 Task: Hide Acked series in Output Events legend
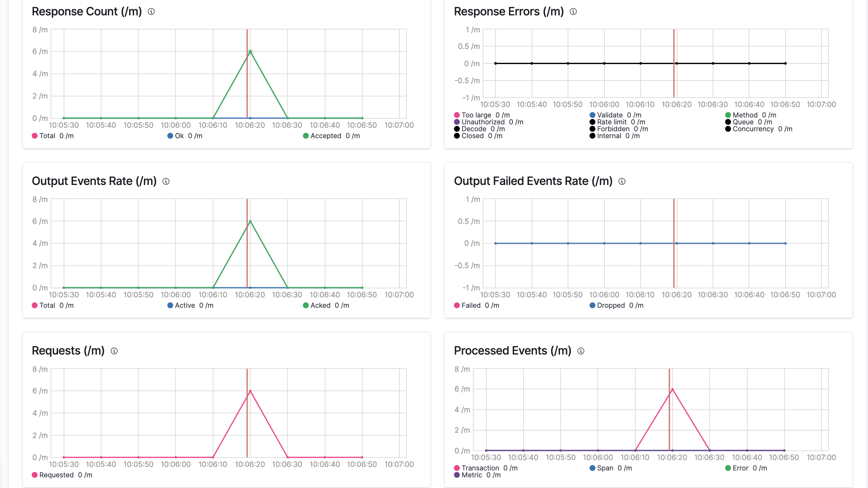(x=320, y=305)
